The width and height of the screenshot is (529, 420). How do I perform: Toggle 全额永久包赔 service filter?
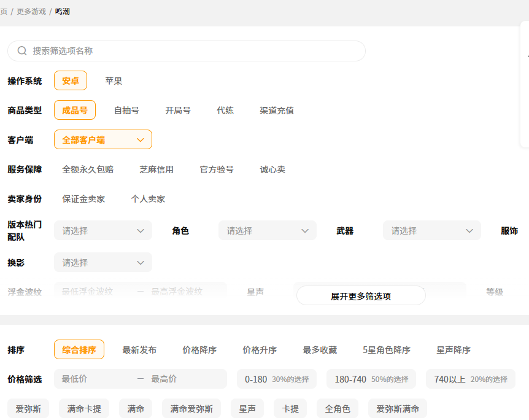coord(88,169)
